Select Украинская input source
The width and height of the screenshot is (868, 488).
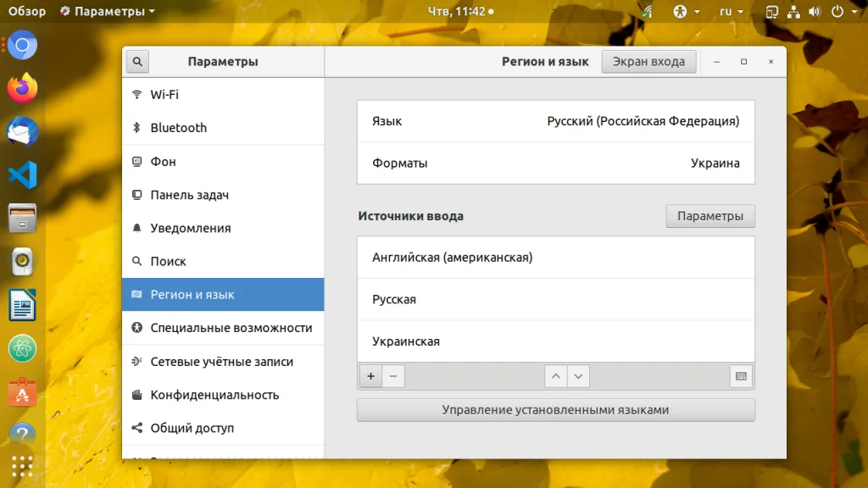(x=556, y=341)
